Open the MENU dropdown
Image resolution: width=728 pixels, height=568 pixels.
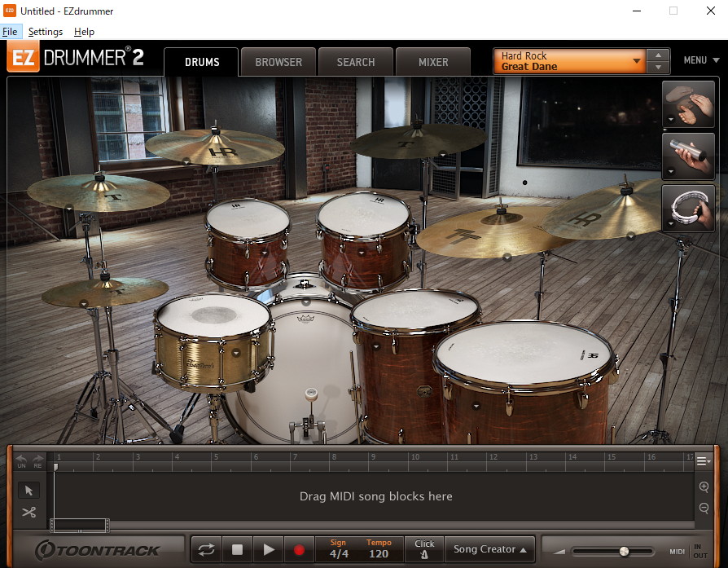click(x=701, y=60)
